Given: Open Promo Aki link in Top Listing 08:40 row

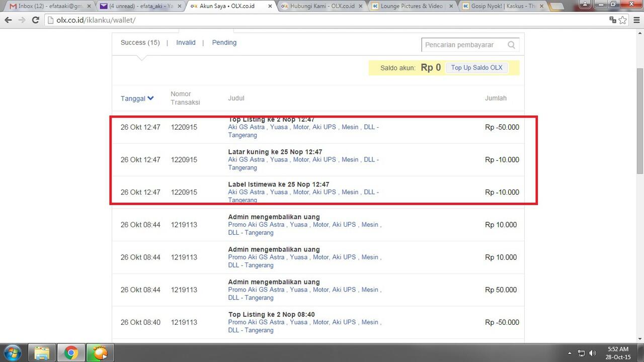Looking at the screenshot, I should [305, 326].
